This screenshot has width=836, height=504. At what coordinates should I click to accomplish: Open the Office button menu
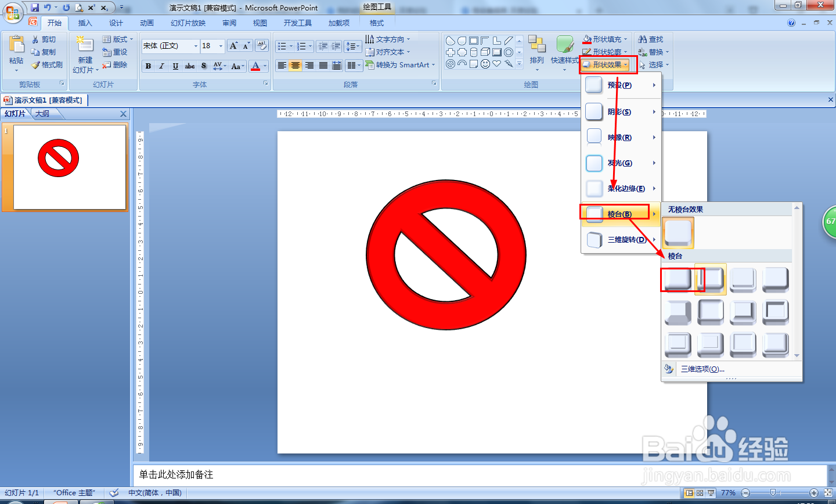click(13, 12)
